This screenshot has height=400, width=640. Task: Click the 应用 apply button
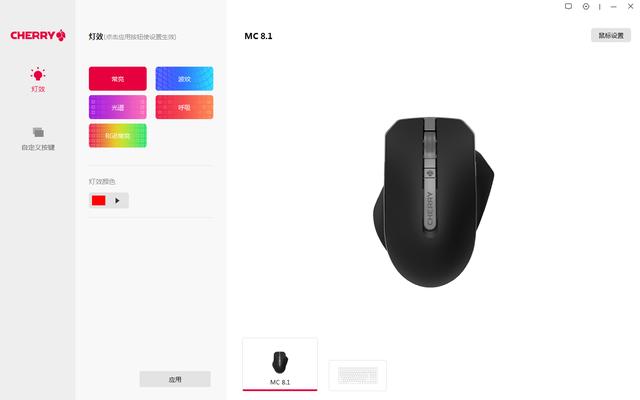coord(175,379)
